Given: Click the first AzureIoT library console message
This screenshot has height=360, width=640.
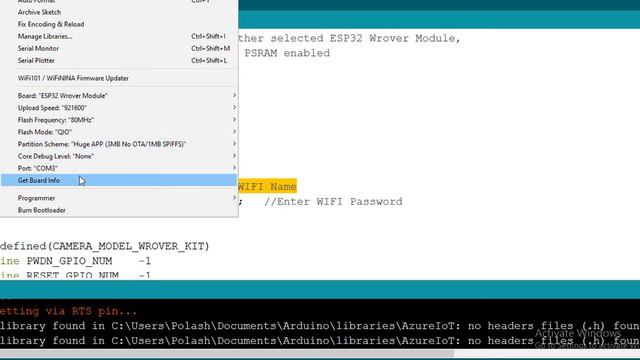Looking at the screenshot, I should [320, 326].
